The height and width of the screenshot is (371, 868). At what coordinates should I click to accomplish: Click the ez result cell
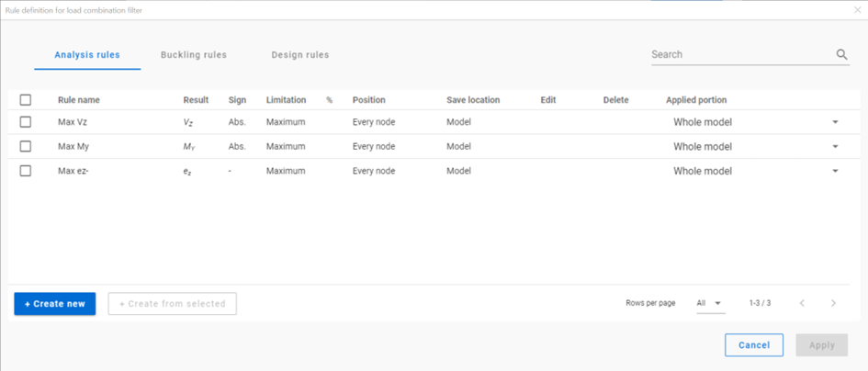coord(187,172)
